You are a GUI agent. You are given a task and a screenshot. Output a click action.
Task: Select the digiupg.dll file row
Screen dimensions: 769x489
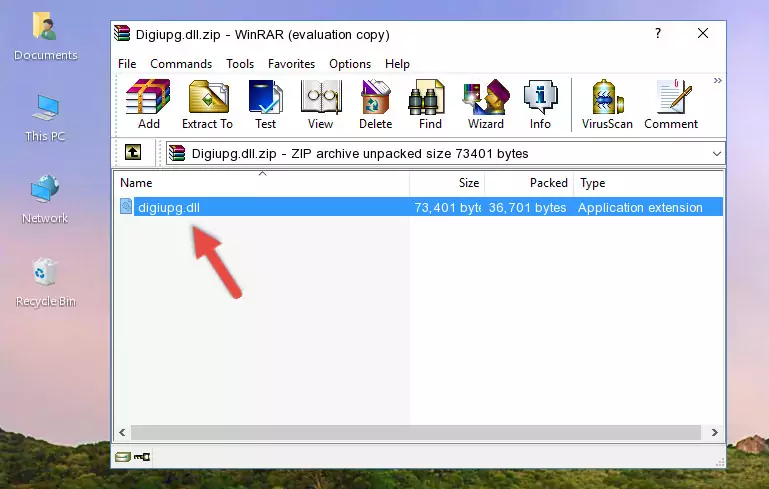420,207
